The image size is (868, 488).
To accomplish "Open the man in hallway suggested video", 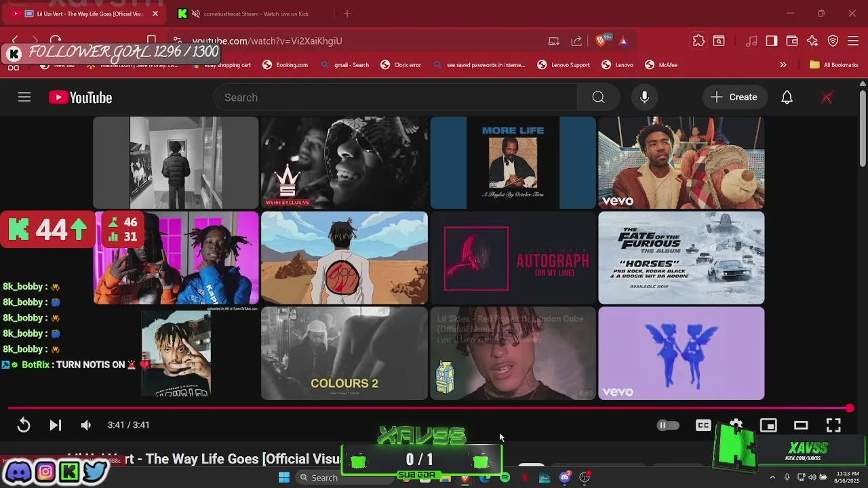I will [176, 163].
